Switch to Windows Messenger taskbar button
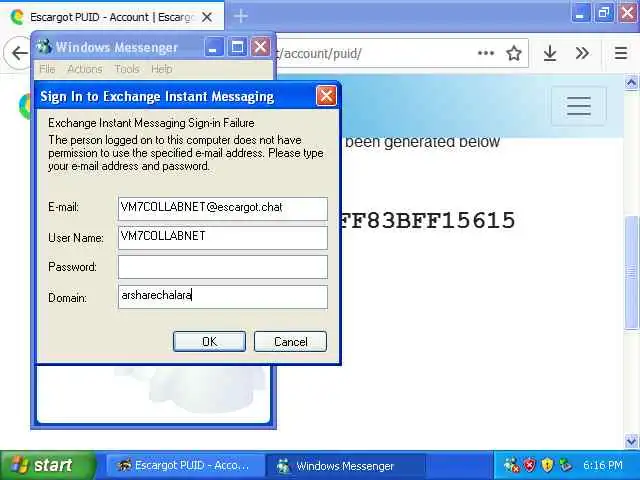The width and height of the screenshot is (640, 480). pos(345,465)
